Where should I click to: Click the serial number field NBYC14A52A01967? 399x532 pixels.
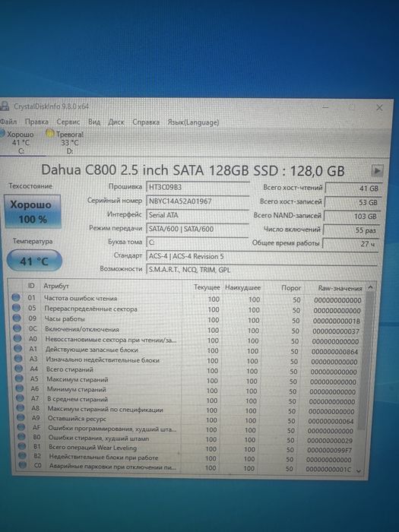198,201
